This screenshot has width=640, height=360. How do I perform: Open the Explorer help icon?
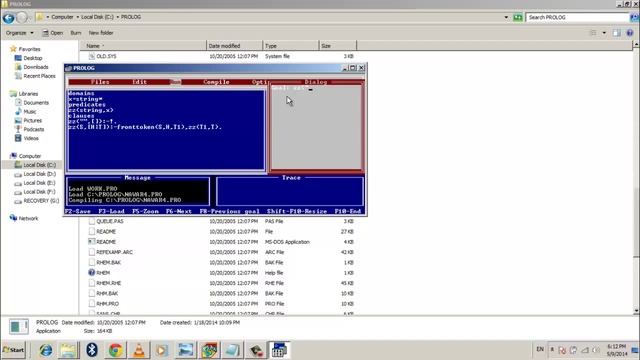(630, 33)
